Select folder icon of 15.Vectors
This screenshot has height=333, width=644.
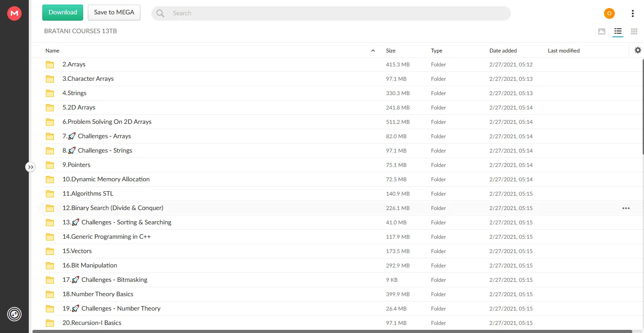50,251
